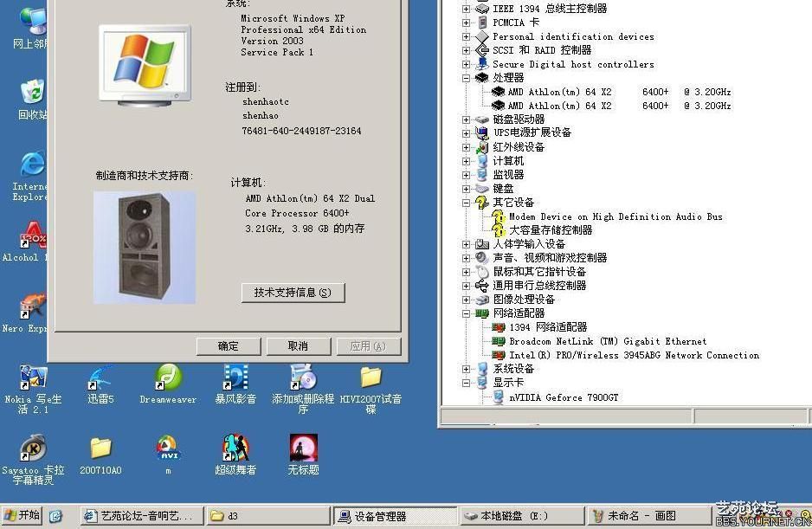
Task: Select the 人体学输入设备 icon
Action: pos(482,244)
